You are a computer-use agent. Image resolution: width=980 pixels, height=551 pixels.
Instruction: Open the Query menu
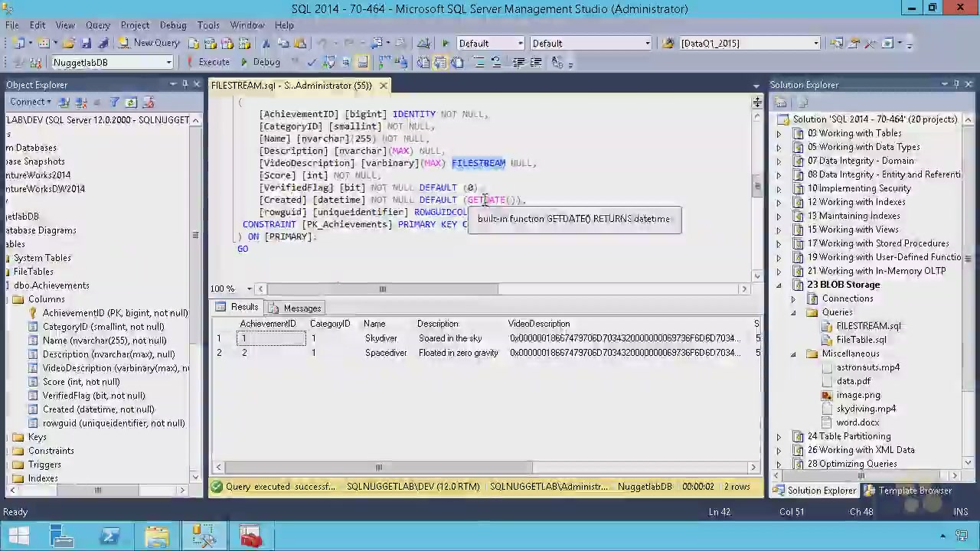coord(97,25)
